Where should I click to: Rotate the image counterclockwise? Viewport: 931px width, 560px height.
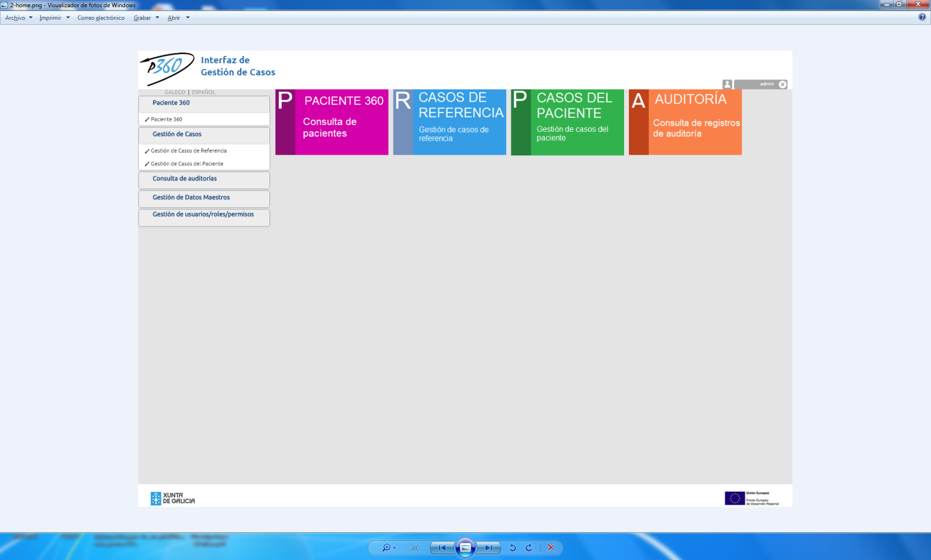click(512, 547)
